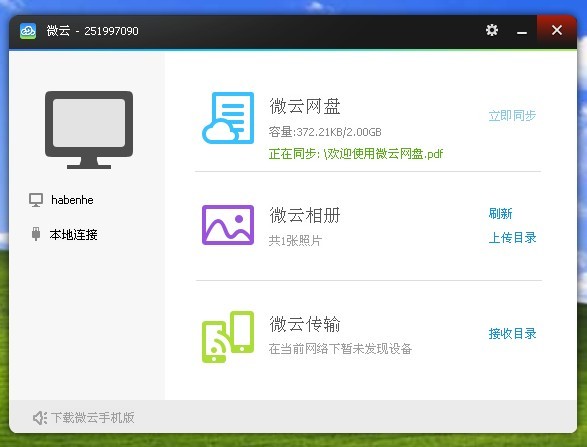Viewport: 587px width, 447px height.
Task: Open the 微云网盘 cloud document icon
Action: tap(228, 118)
